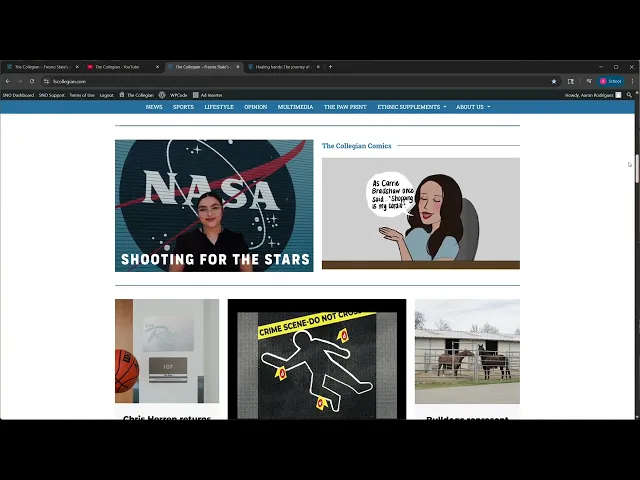Image resolution: width=640 pixels, height=480 pixels.
Task: Open the Carrie Bradshaw comic image
Action: [421, 213]
